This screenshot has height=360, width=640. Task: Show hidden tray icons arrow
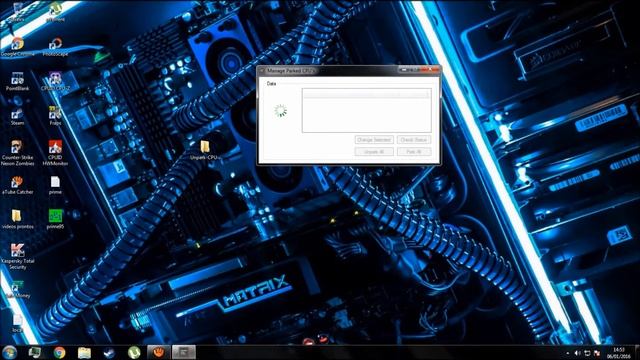(x=568, y=353)
